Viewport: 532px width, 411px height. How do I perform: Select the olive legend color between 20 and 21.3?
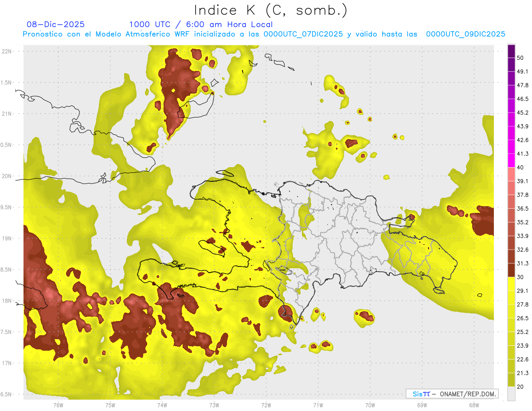pos(511,380)
